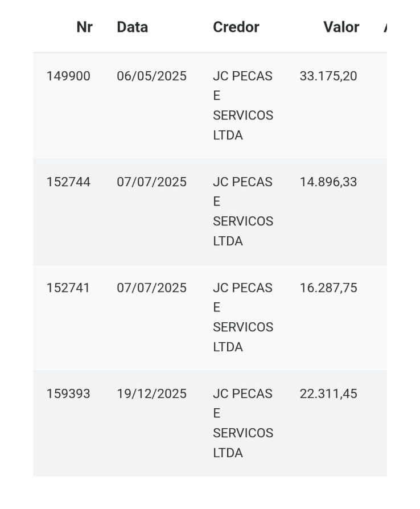The width and height of the screenshot is (420, 509).
Task: Click the value 14.896,33
Action: [328, 182]
